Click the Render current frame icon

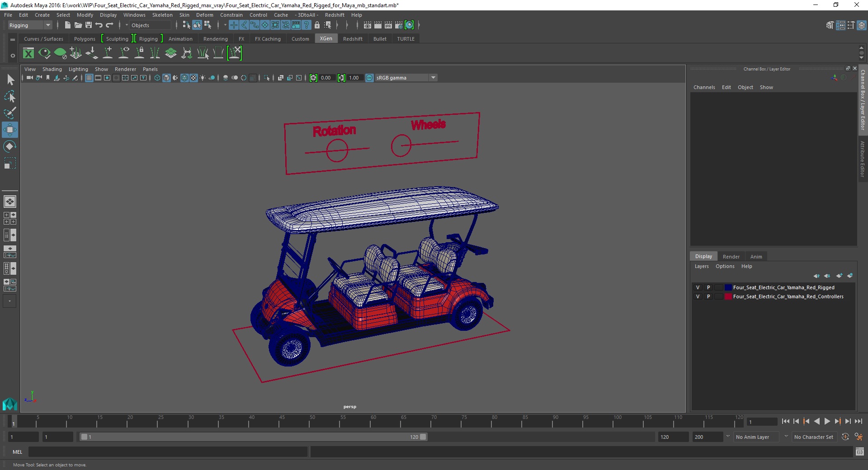click(378, 25)
